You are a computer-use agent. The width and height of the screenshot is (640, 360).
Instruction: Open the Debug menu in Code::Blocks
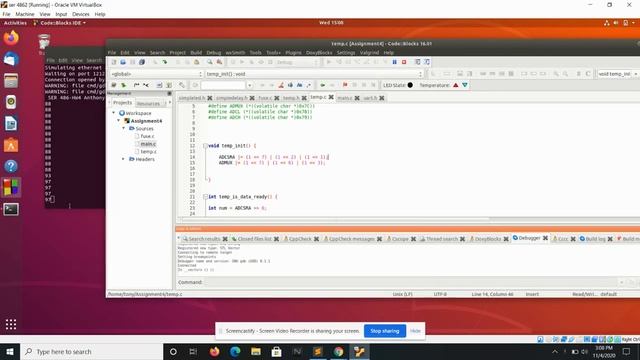point(213,53)
